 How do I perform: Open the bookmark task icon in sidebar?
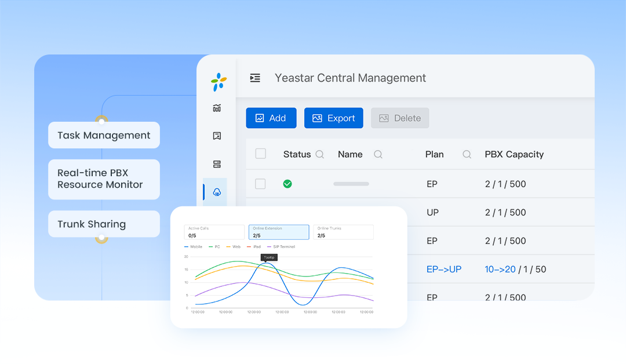[x=217, y=136]
